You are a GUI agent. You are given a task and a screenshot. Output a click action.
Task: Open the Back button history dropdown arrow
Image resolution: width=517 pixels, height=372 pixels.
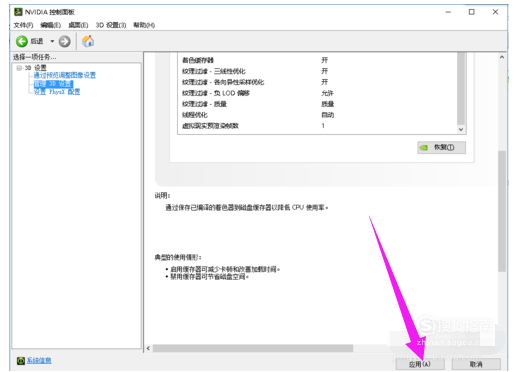click(x=52, y=41)
